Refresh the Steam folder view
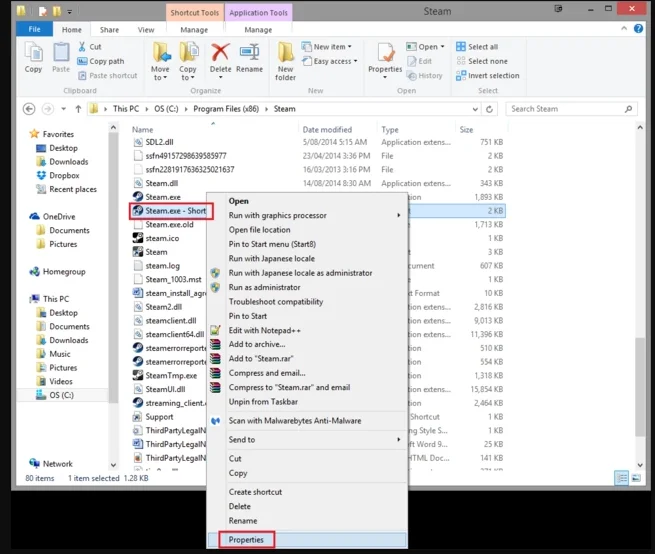Viewport: 655px width, 554px height. coord(490,109)
